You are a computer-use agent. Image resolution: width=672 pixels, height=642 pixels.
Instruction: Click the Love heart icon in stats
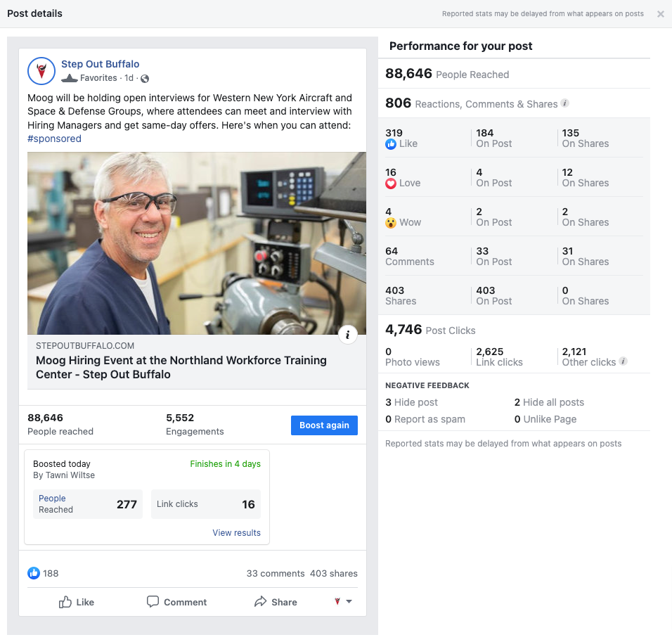(390, 184)
